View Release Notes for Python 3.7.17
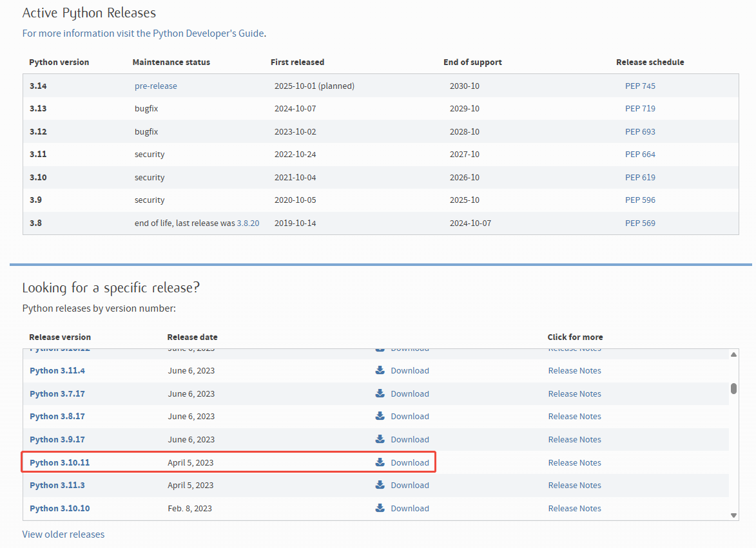The width and height of the screenshot is (756, 548). pyautogui.click(x=575, y=393)
